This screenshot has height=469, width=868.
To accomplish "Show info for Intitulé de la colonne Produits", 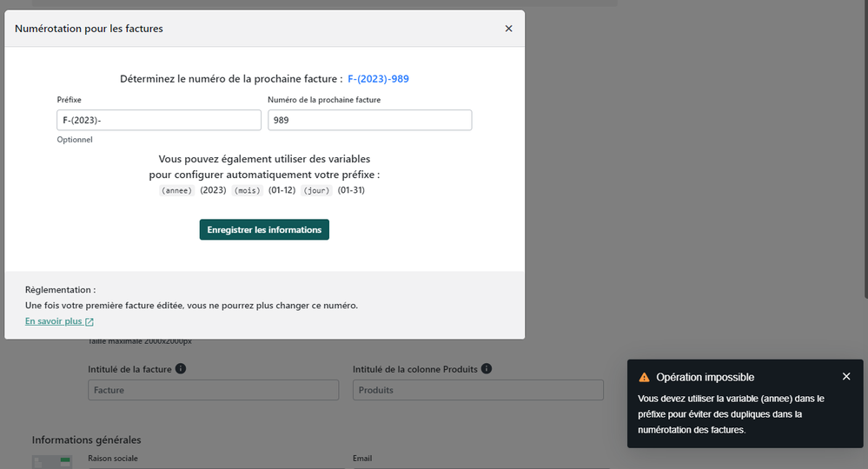I will click(487, 369).
